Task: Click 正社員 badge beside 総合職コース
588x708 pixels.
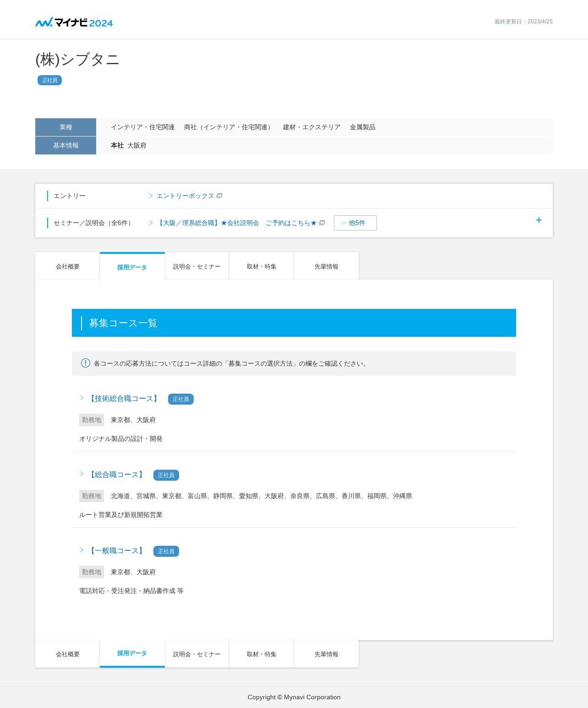Action: [x=166, y=475]
